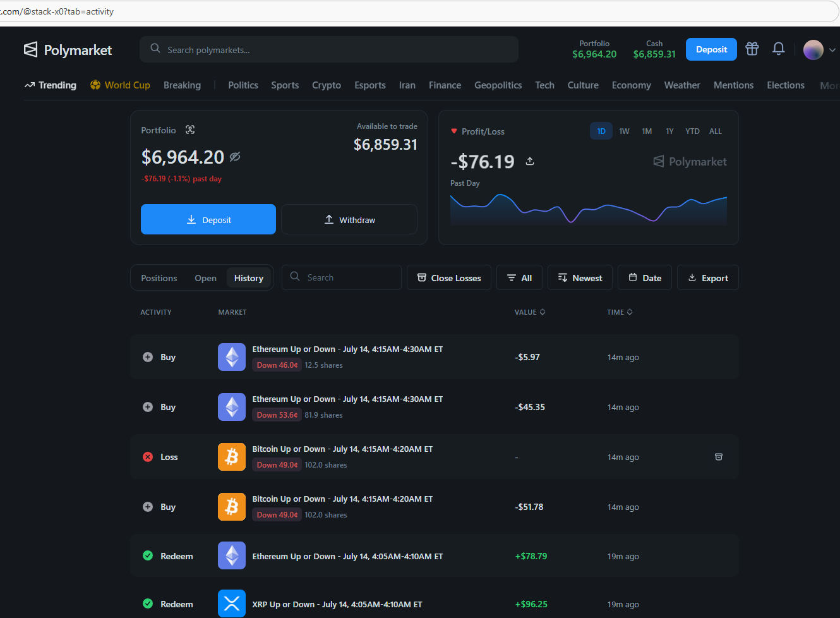Focus the Search polymarkets field
The height and width of the screenshot is (618, 840).
(x=329, y=49)
